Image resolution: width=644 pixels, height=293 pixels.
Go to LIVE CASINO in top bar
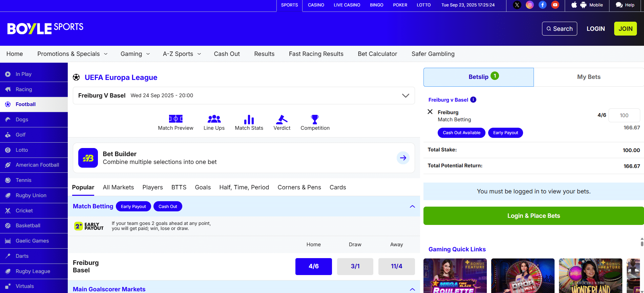[347, 5]
